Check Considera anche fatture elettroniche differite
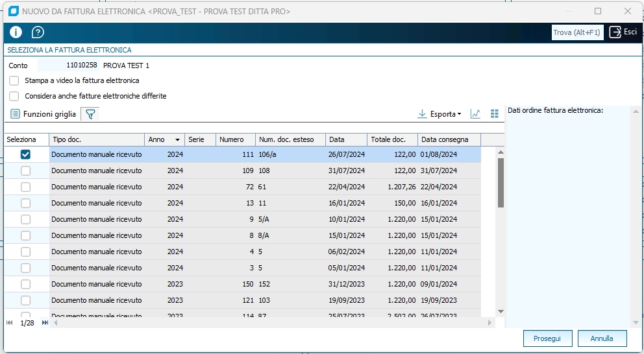Image resolution: width=644 pixels, height=354 pixels. coord(14,96)
